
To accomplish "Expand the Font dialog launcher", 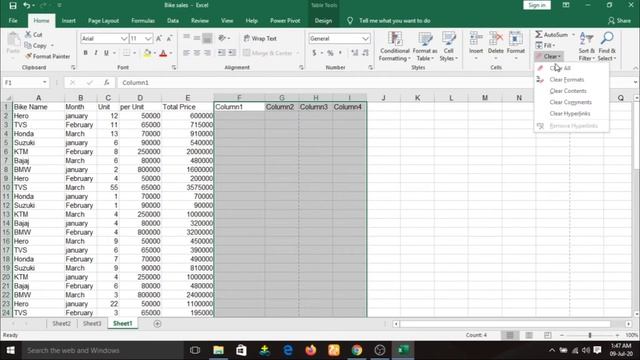I will pos(174,67).
